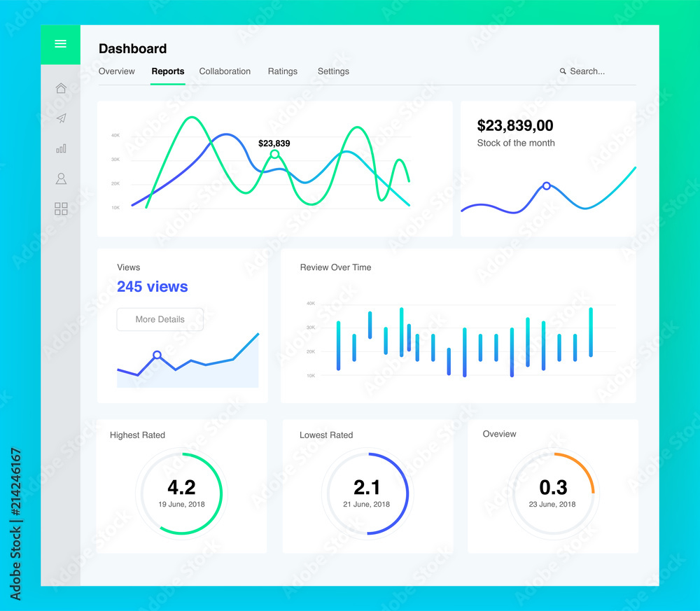
Task: Click the 2.1 Lowest Rated progress ring
Action: tap(367, 493)
